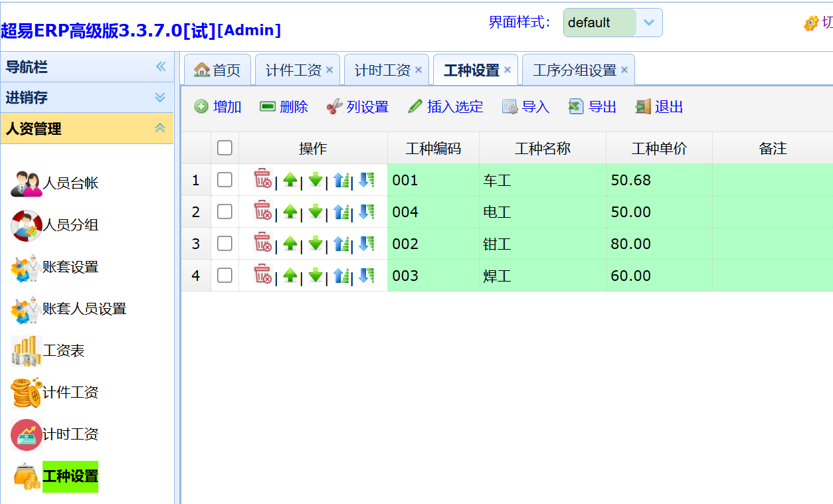833x504 pixels.
Task: Click the 增加 add button
Action: tap(218, 107)
